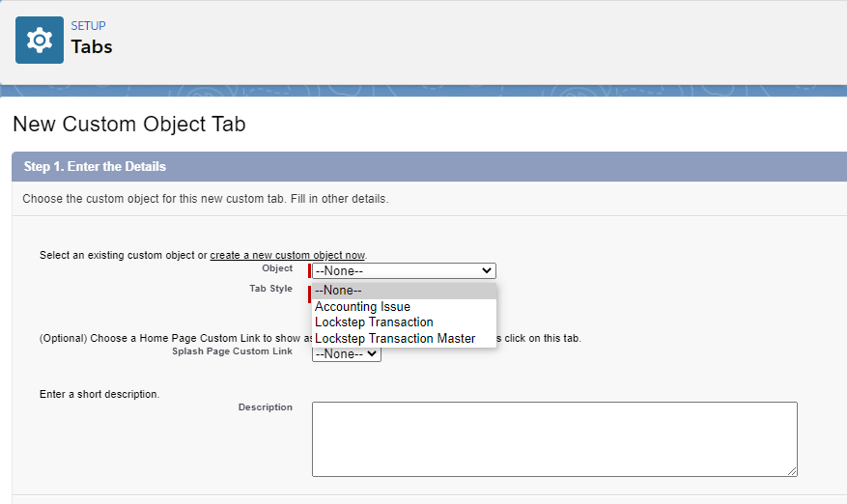Pick Lockstep Transaction Master from the list

click(x=395, y=339)
